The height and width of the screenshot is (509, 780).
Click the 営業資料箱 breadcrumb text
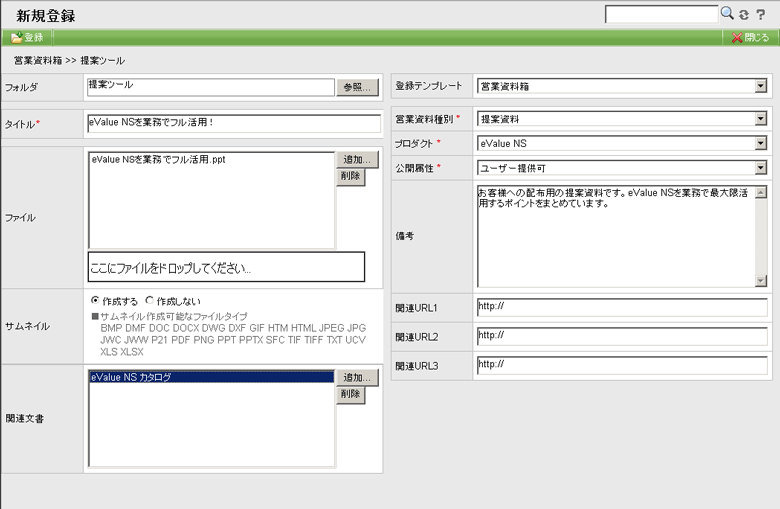click(38, 61)
